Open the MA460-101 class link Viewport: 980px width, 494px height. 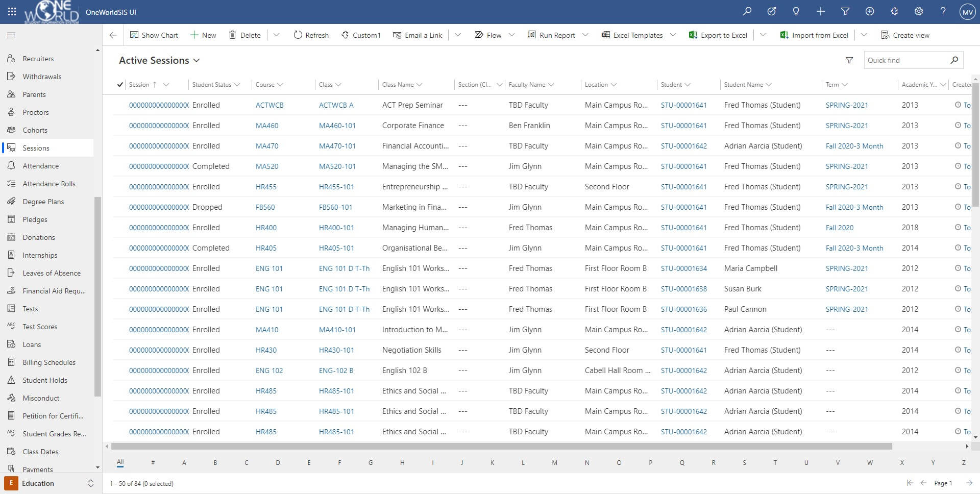coord(337,126)
